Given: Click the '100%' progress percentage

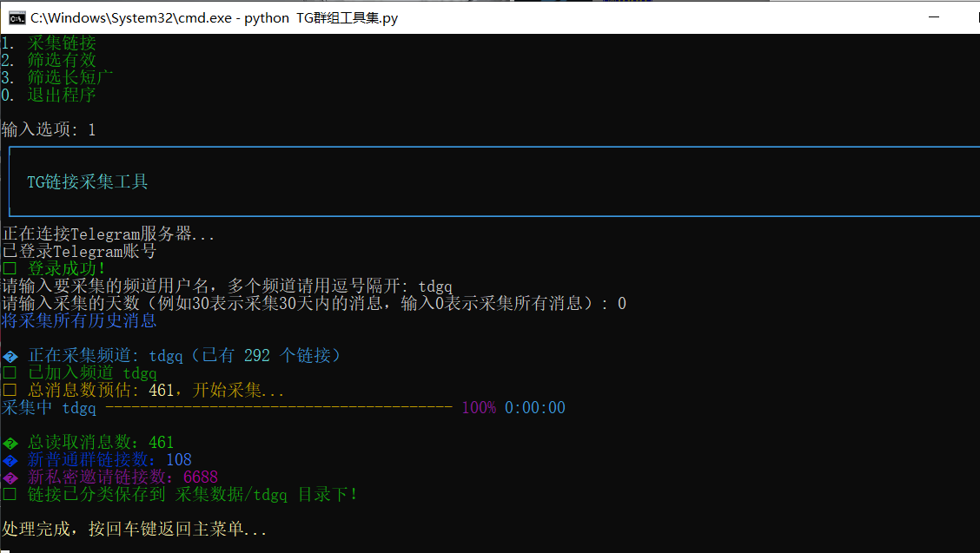Looking at the screenshot, I should pos(479,408).
